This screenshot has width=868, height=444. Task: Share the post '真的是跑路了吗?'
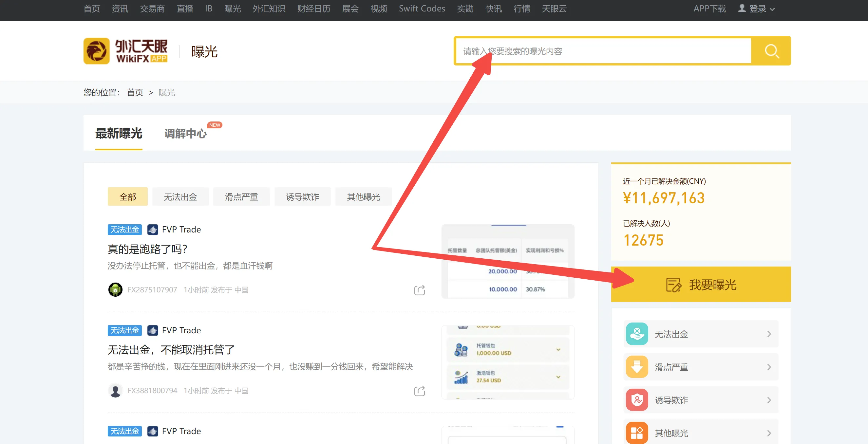pyautogui.click(x=420, y=290)
